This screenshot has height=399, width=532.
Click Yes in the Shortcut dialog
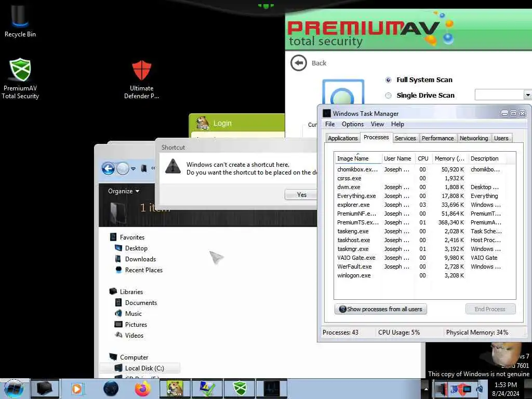pyautogui.click(x=302, y=195)
